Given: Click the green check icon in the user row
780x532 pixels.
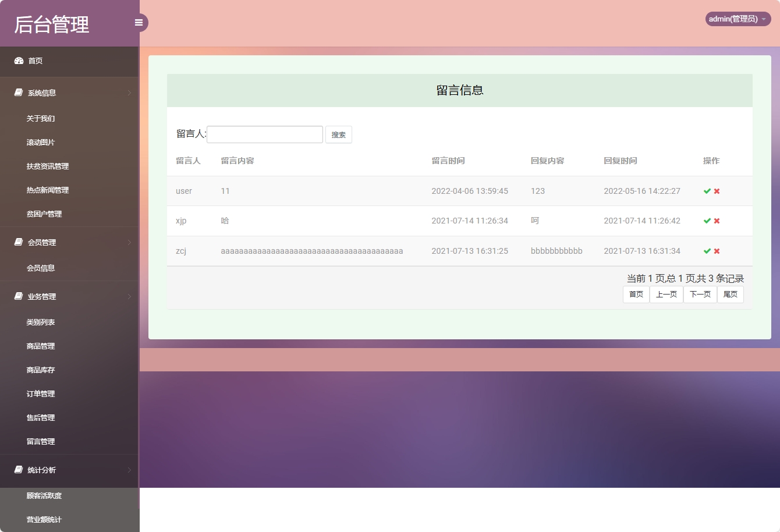Looking at the screenshot, I should 707,190.
